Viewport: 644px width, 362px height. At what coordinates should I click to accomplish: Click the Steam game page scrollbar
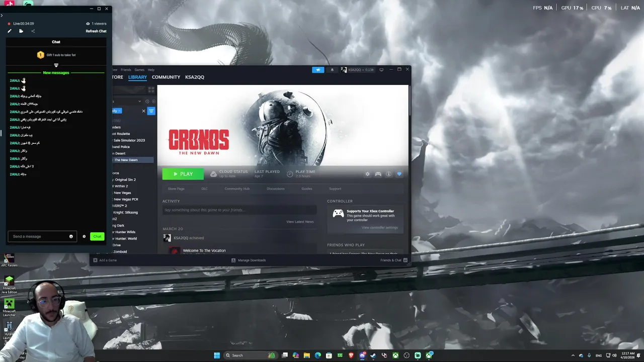410,100
